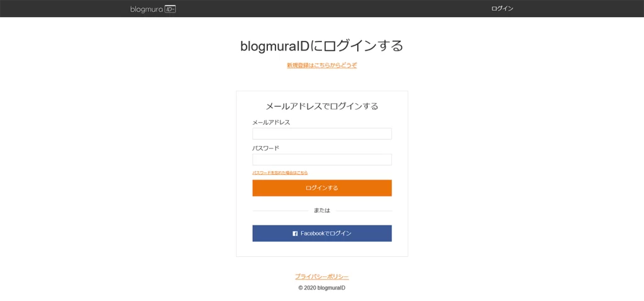Screen dimensions: 644x301
Task: Follow the 新規登録はこちらからどうぞ link
Action: tap(322, 65)
